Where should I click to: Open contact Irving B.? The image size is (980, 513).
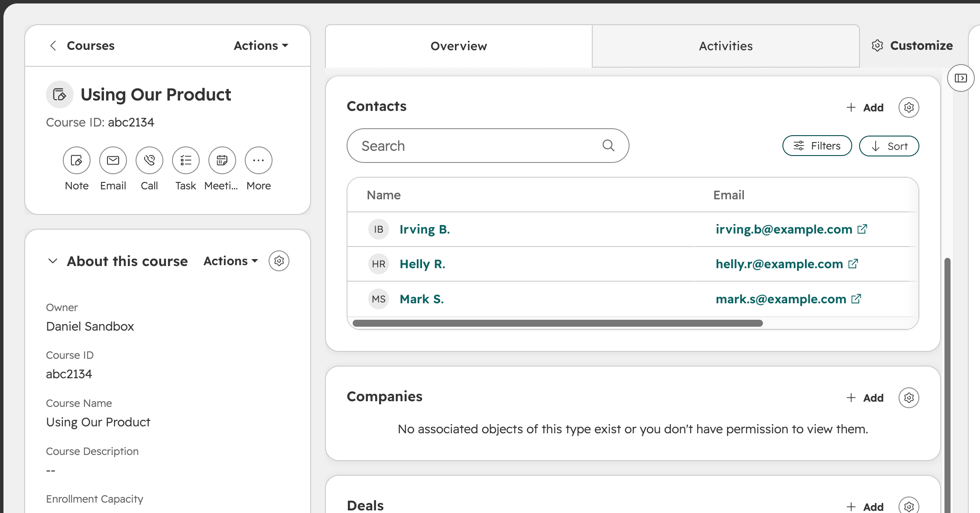(x=425, y=229)
